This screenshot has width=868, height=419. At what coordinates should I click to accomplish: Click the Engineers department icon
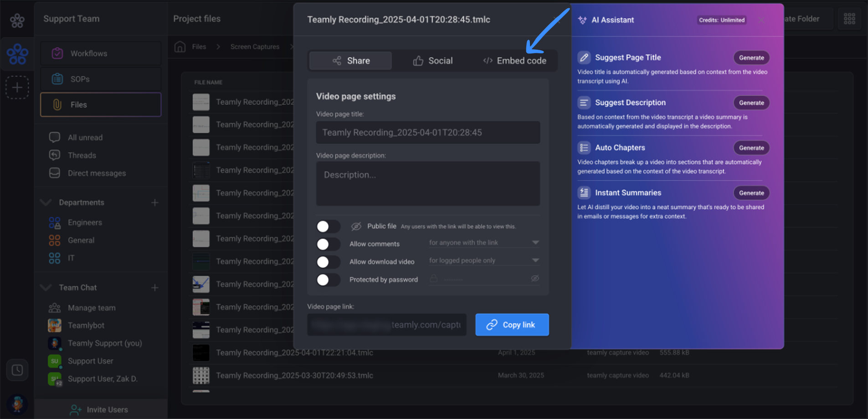[54, 222]
